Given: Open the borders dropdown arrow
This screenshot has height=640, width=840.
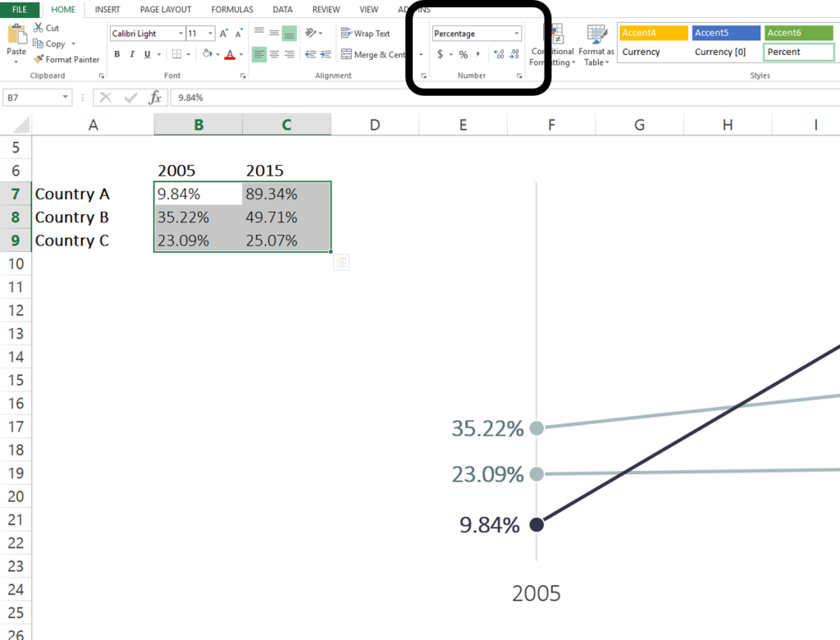Looking at the screenshot, I should (x=189, y=54).
